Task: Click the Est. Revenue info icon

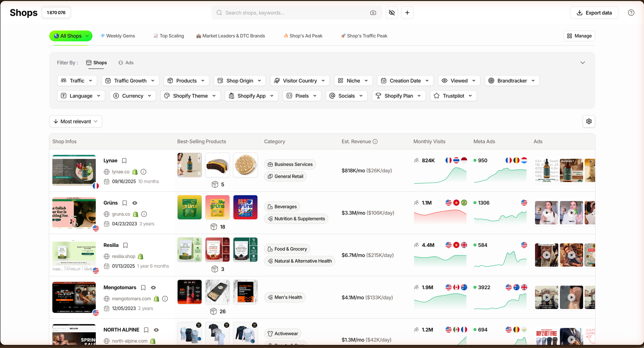Action: 375,141
